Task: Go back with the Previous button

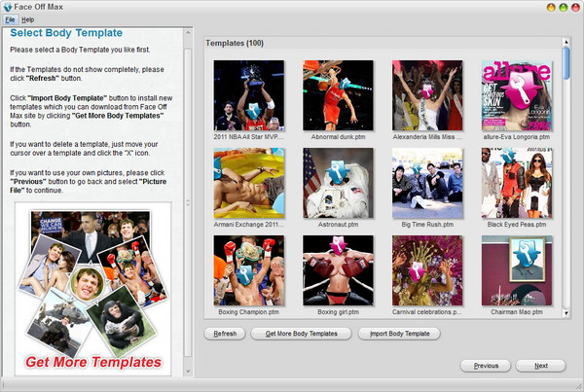Action: tap(486, 366)
